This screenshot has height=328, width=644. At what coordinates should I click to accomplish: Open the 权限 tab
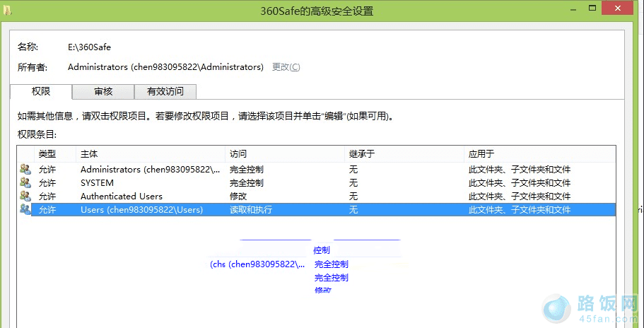click(x=41, y=92)
